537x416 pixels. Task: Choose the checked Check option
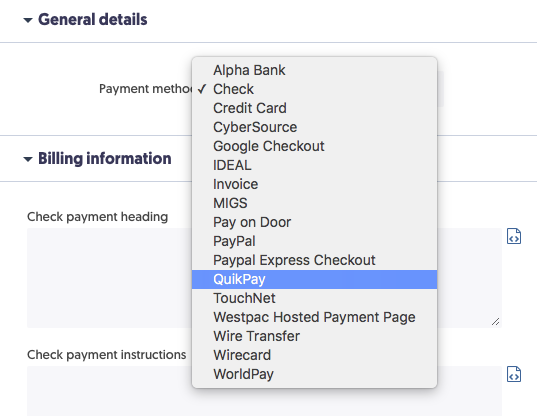coord(314,89)
